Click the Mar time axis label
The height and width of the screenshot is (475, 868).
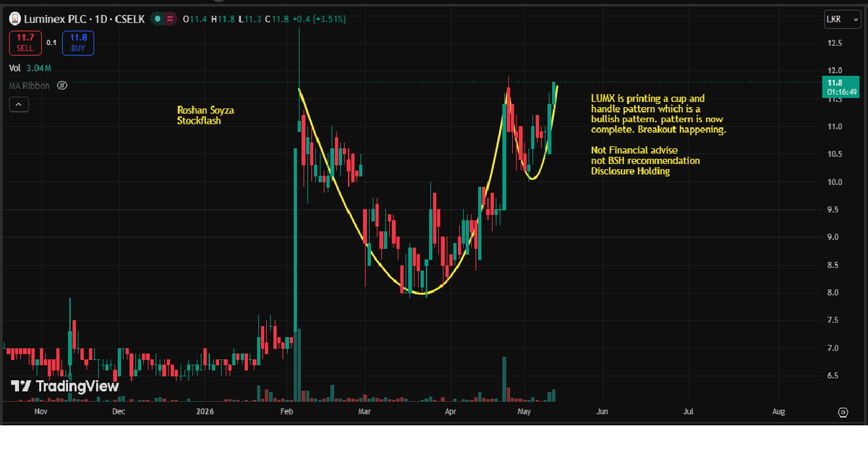tap(365, 411)
